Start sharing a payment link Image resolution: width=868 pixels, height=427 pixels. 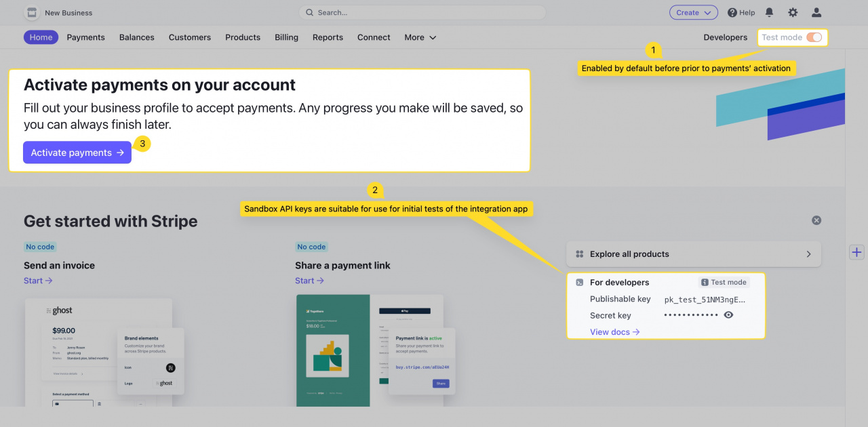point(309,281)
